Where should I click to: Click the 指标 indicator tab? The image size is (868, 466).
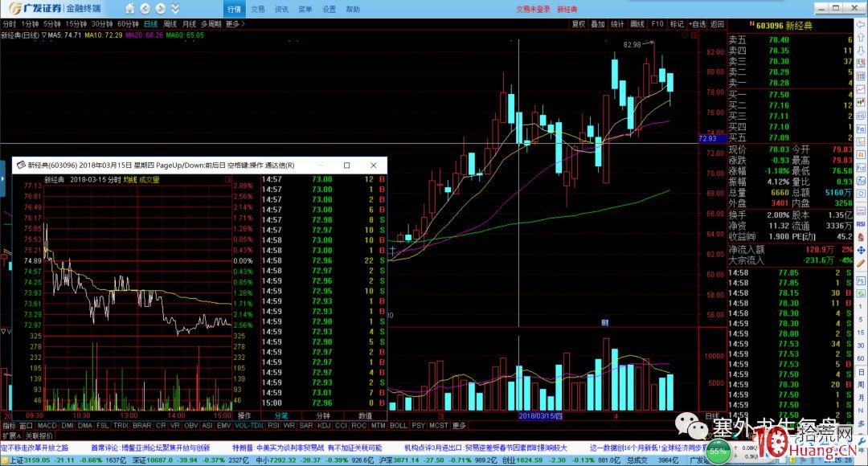pos(9,426)
